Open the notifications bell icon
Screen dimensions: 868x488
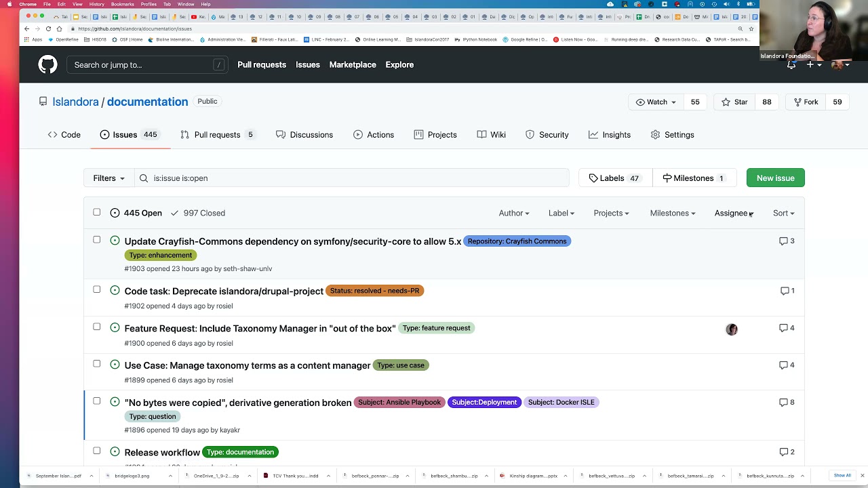791,65
